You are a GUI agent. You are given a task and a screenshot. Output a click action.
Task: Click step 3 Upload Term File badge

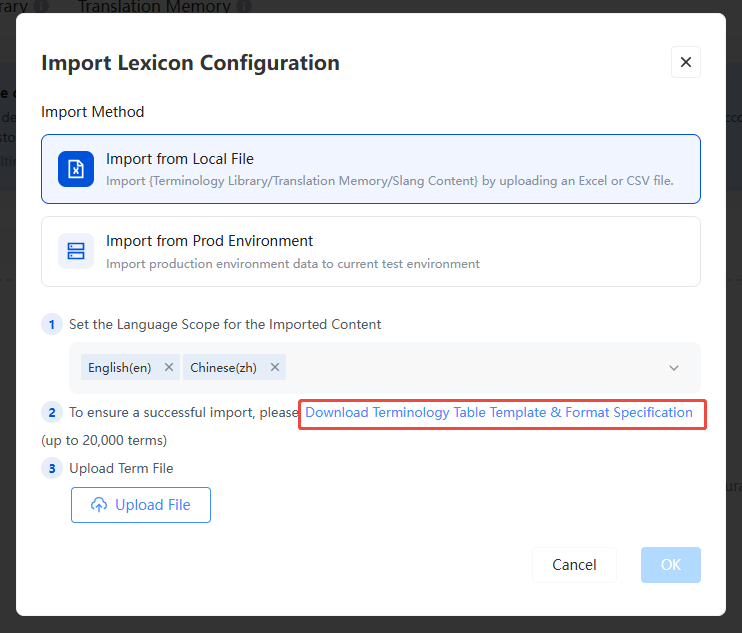52,468
